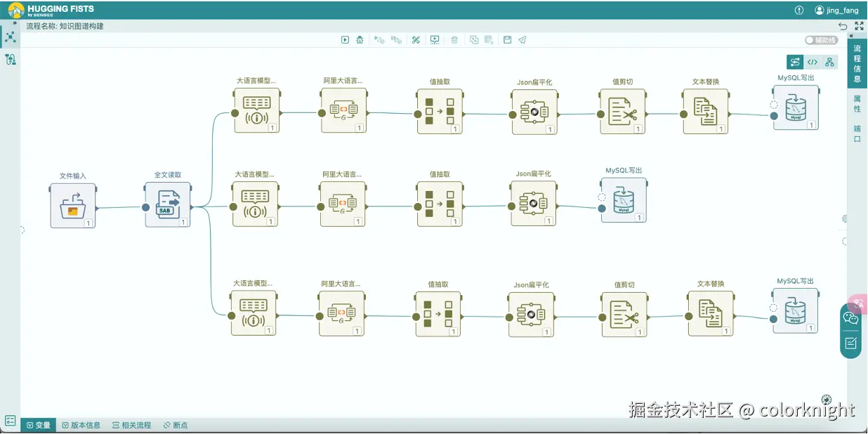Image resolution: width=868 pixels, height=434 pixels.
Task: Collapse the right side panel arrow
Action: pyautogui.click(x=852, y=35)
